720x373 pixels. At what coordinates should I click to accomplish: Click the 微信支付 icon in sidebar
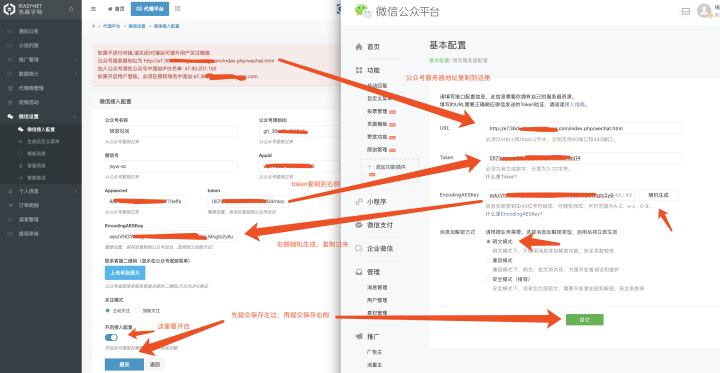click(360, 225)
